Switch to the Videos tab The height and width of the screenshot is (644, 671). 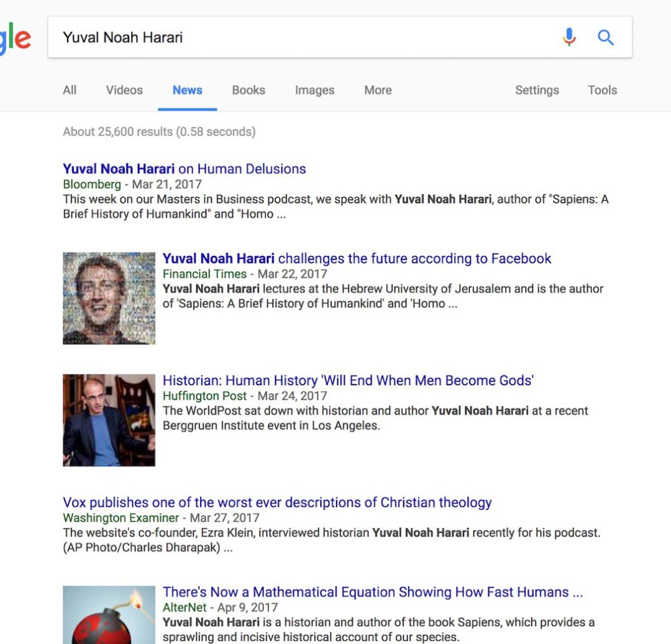point(124,90)
